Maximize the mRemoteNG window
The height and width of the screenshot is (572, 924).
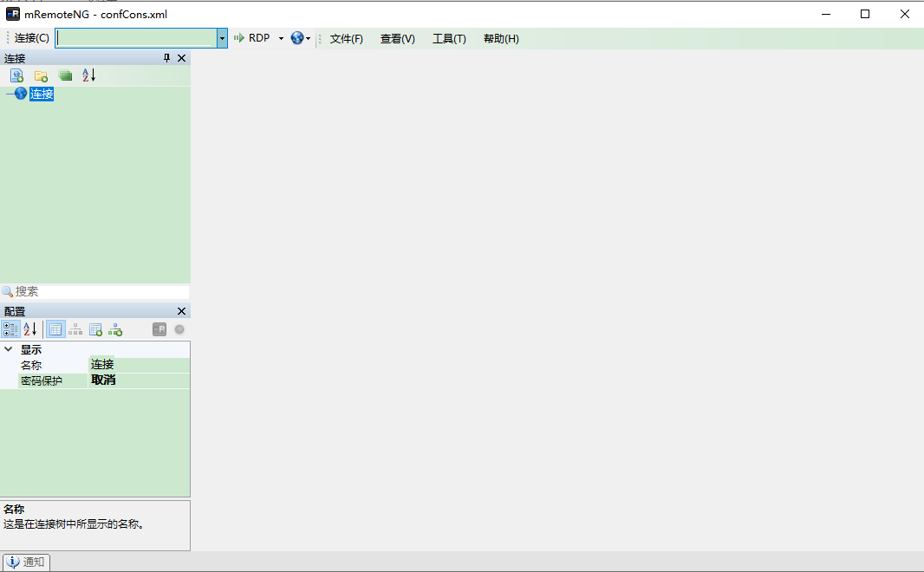click(865, 14)
